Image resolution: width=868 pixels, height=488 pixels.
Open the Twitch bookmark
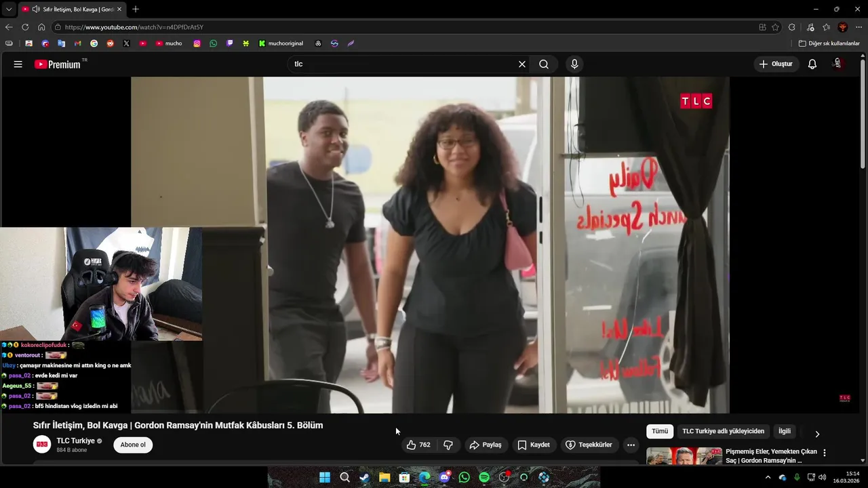pos(229,43)
